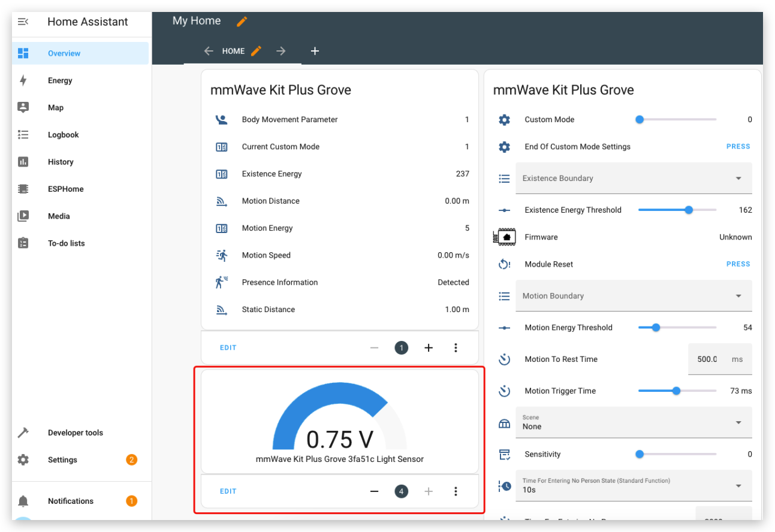Open the History panel
Screen dimensions: 775x532
[80, 162]
